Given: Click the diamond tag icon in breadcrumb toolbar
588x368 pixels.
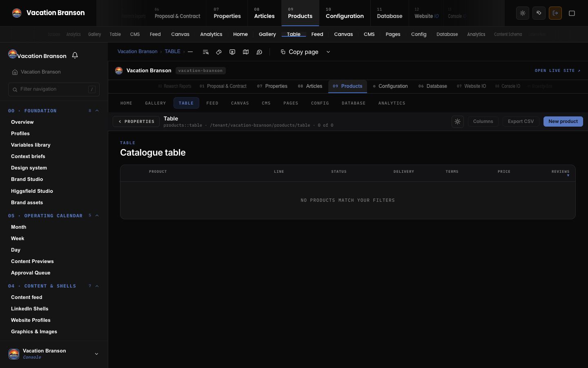Looking at the screenshot, I should [219, 52].
